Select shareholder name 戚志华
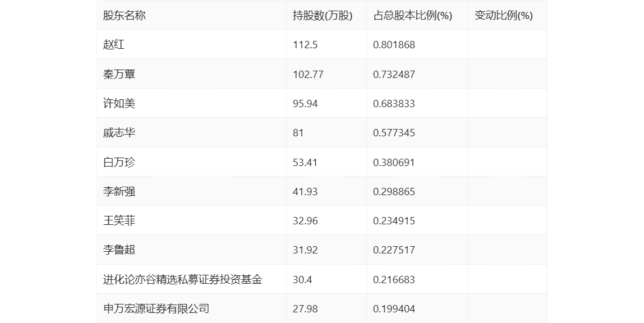 click(x=119, y=132)
